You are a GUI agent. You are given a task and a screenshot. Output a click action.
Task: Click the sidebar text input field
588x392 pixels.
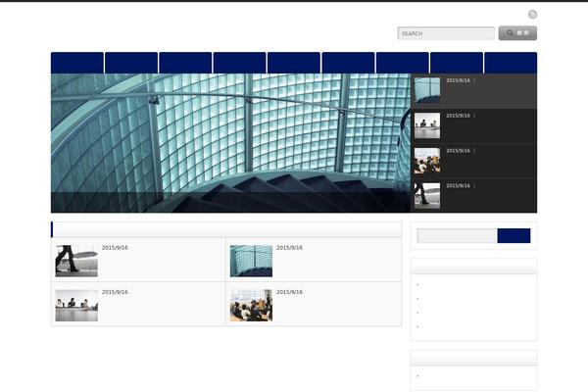457,236
